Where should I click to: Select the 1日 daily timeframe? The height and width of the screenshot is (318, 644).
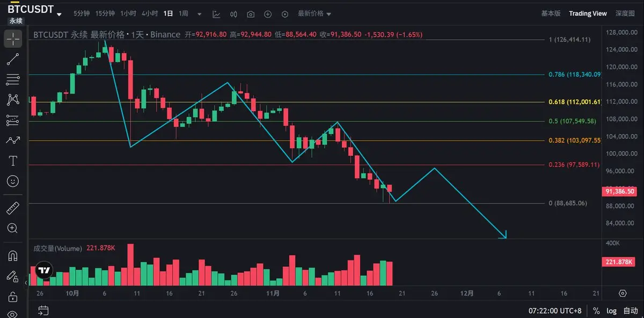(x=169, y=13)
